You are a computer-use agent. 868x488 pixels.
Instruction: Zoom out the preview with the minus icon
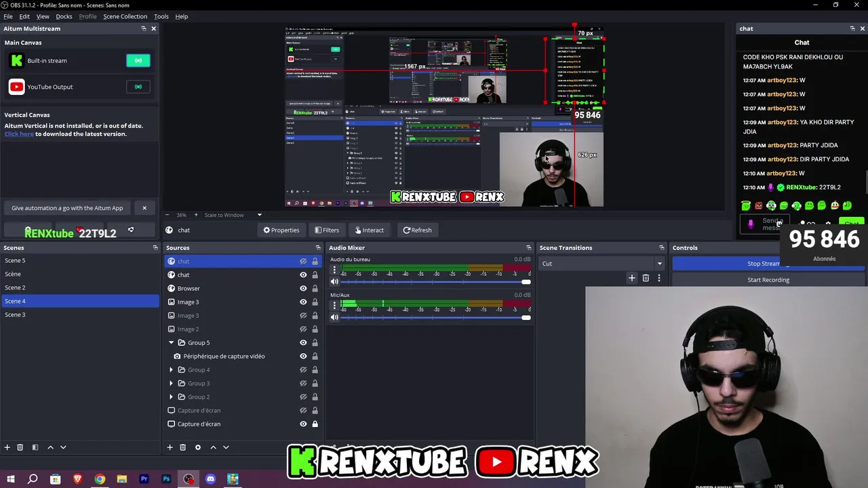[167, 215]
